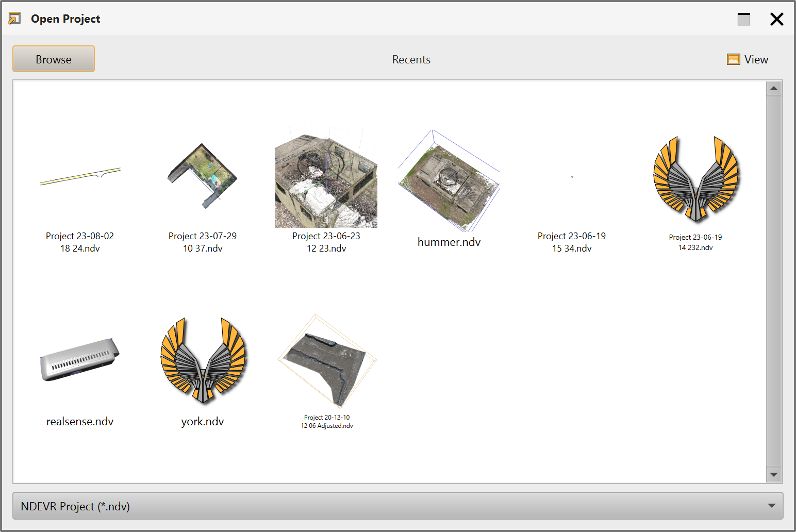Click the file type dropdown arrow
Screen dimensions: 796x532
click(x=771, y=506)
